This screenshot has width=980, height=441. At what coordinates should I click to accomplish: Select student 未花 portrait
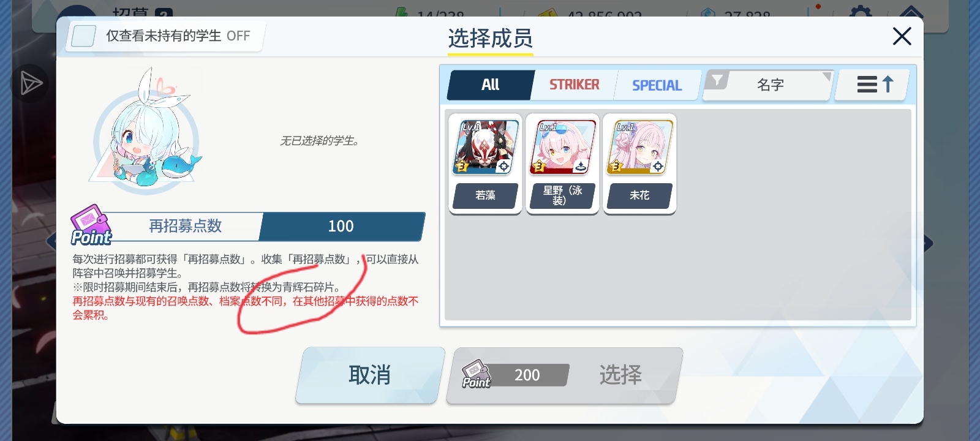(x=639, y=147)
